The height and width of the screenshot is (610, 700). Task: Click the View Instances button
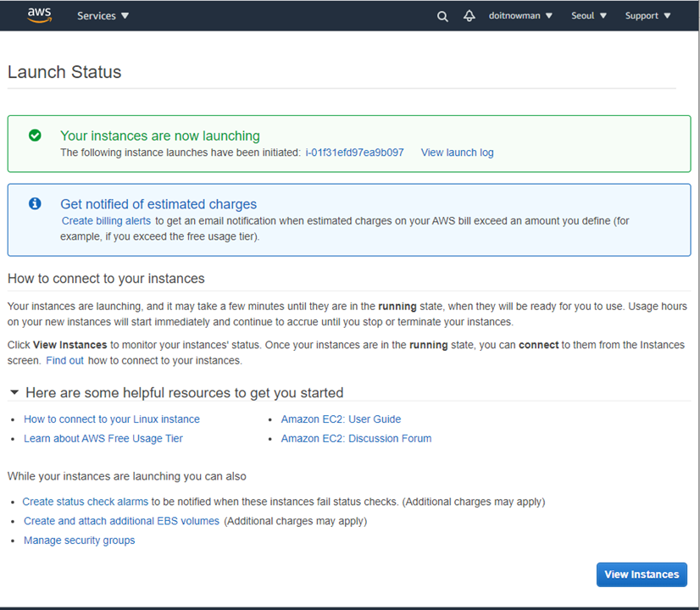click(642, 574)
